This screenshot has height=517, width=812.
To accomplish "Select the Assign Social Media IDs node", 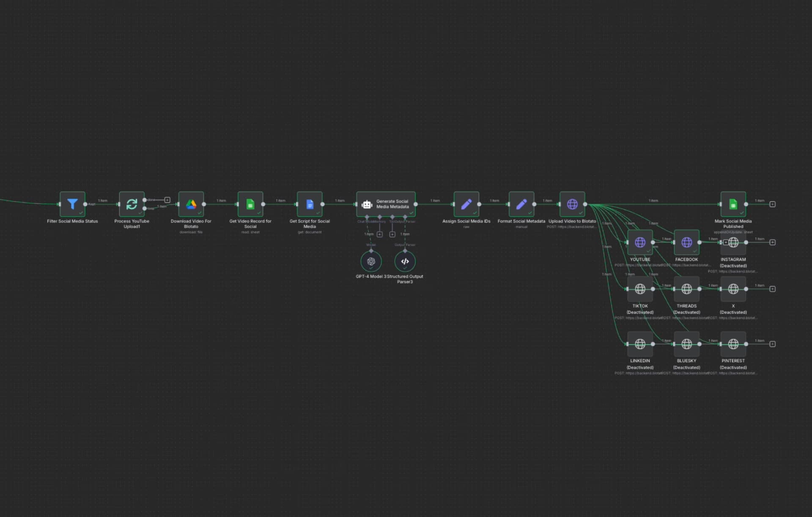I will (466, 204).
